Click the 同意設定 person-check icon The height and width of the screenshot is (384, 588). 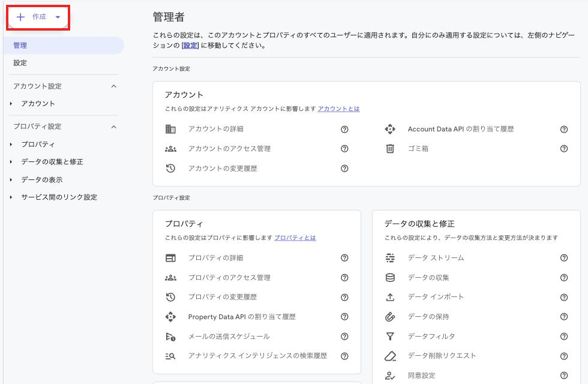(390, 376)
